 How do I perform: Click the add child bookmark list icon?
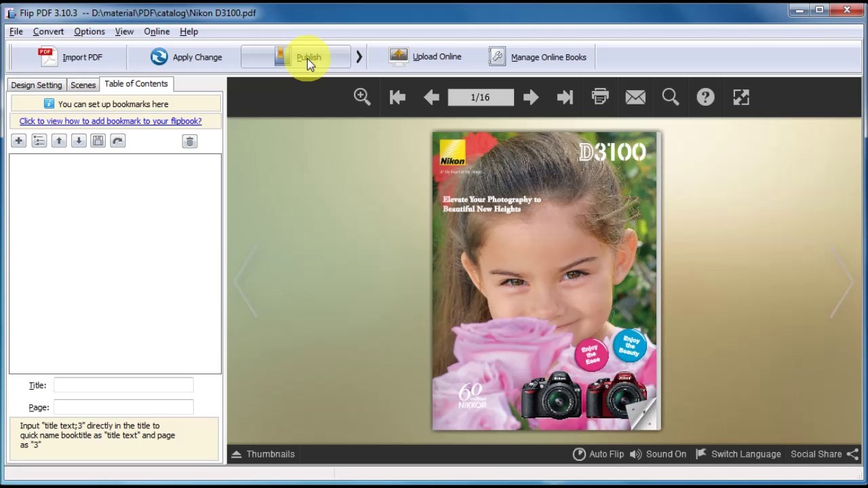[39, 141]
